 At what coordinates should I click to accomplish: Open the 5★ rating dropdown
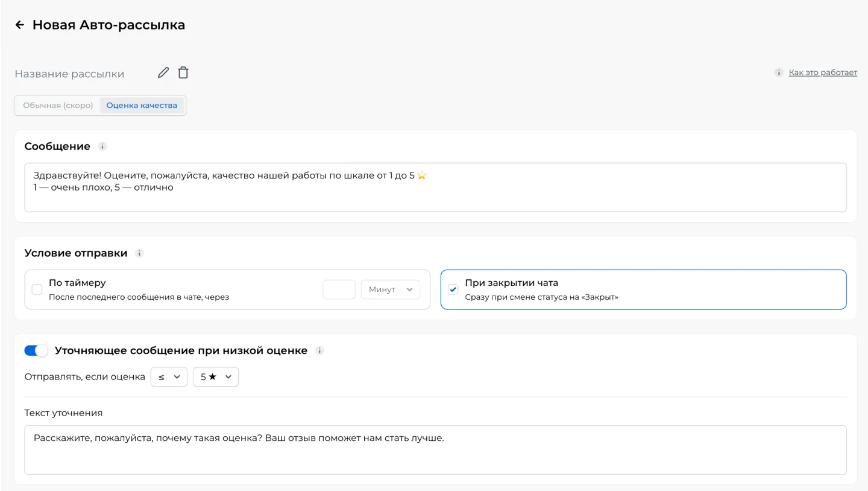pyautogui.click(x=216, y=376)
